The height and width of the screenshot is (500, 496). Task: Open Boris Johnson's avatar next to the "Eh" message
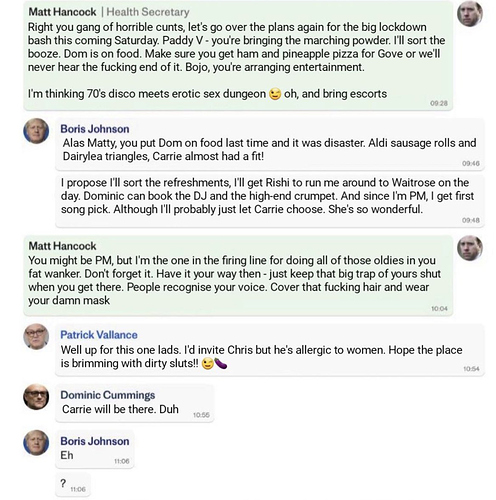36,443
